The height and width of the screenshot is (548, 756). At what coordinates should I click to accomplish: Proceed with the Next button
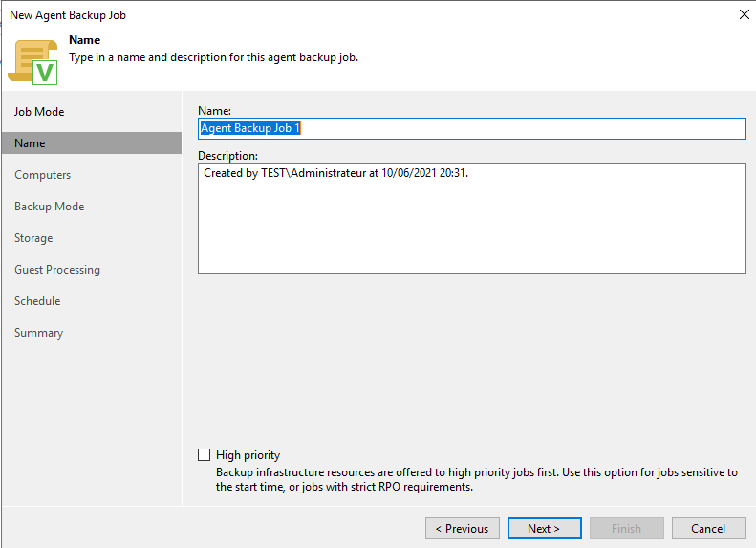click(543, 528)
